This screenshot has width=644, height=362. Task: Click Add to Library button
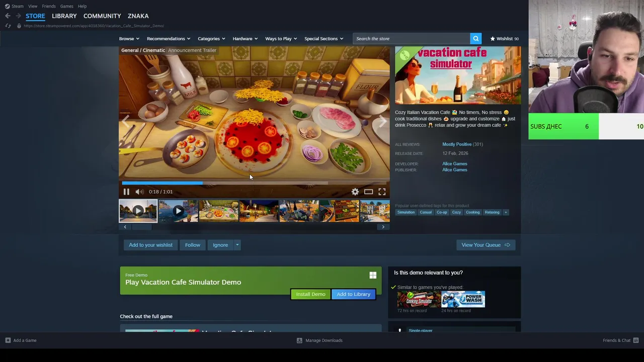point(353,294)
